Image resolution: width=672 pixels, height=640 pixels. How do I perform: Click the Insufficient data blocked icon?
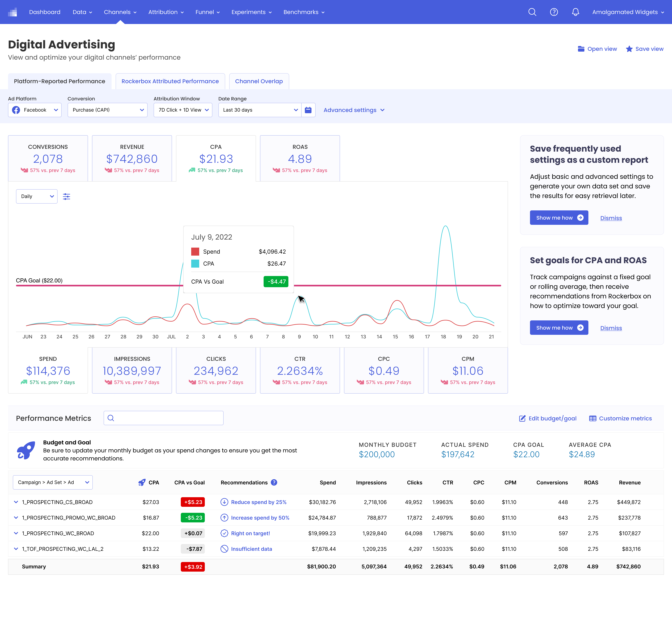pos(224,549)
